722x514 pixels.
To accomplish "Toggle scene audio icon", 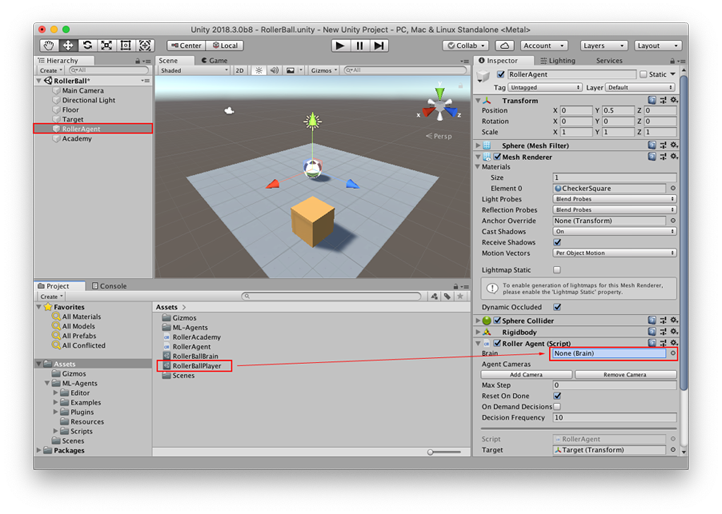I will (x=274, y=70).
